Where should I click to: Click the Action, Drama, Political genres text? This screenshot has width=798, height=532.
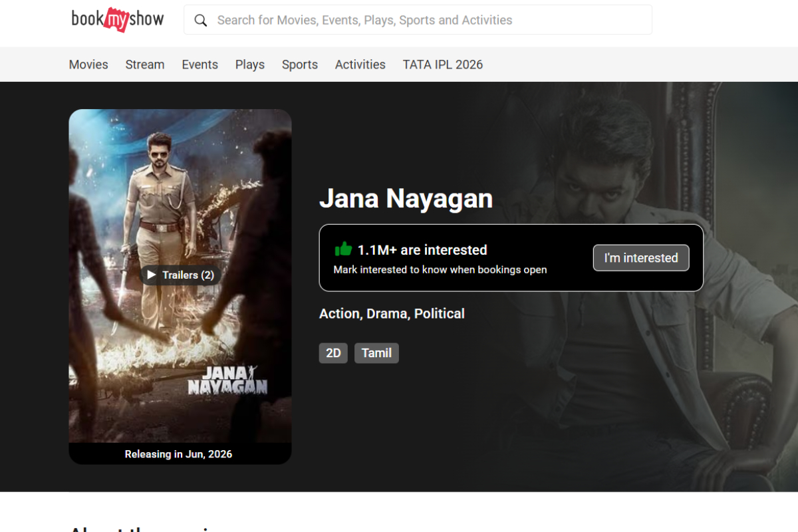point(392,313)
